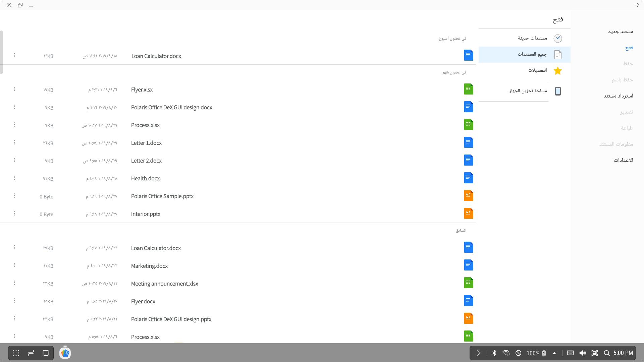Click the green icon of Meeting announcement.xlsx
This screenshot has width=644, height=362.
click(x=469, y=283)
